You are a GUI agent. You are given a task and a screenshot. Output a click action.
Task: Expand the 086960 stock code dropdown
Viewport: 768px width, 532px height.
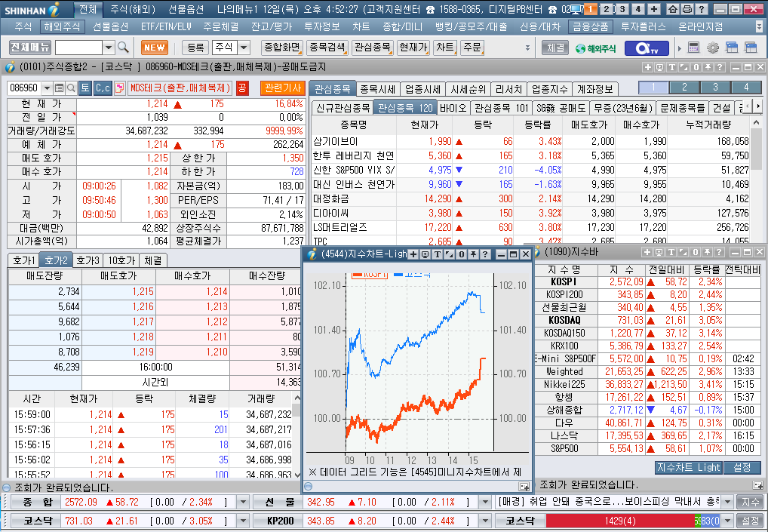click(x=47, y=88)
